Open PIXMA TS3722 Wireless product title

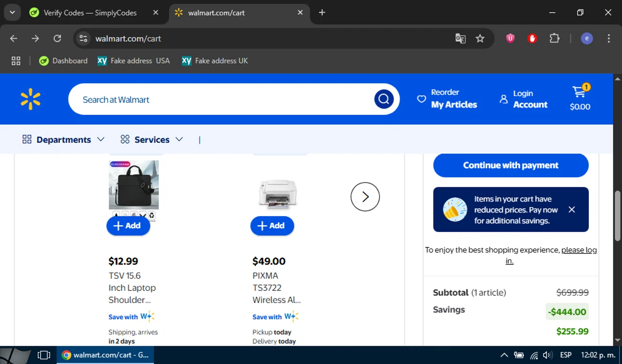tap(277, 288)
